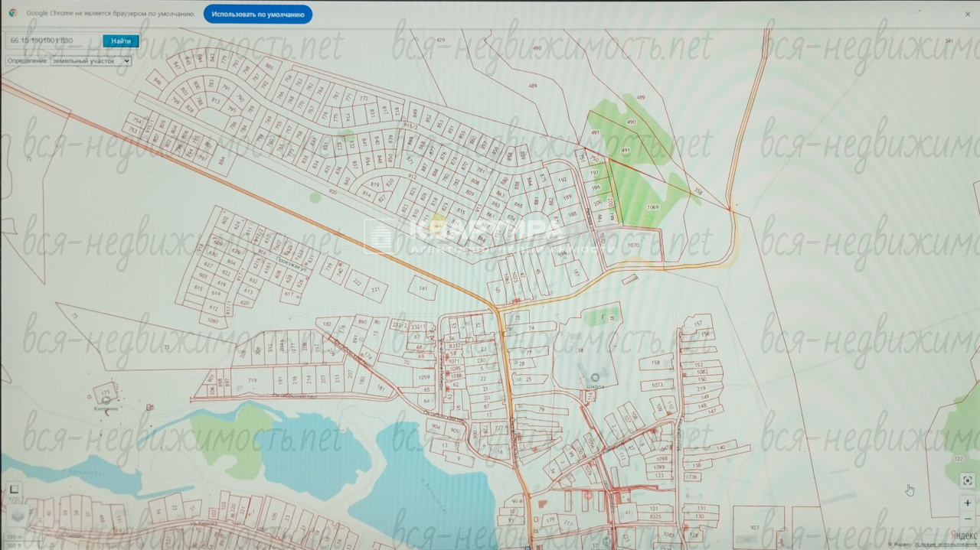Zoom out with the minus button
Viewport: 980px width, 550px height.
[969, 519]
